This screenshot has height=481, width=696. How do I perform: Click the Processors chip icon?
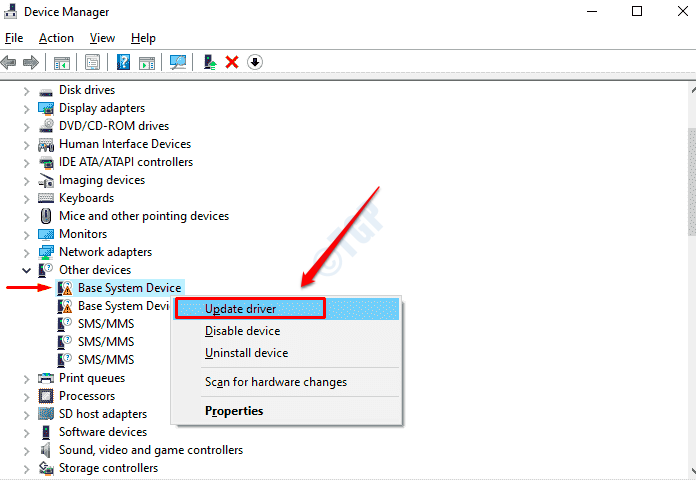coord(46,396)
